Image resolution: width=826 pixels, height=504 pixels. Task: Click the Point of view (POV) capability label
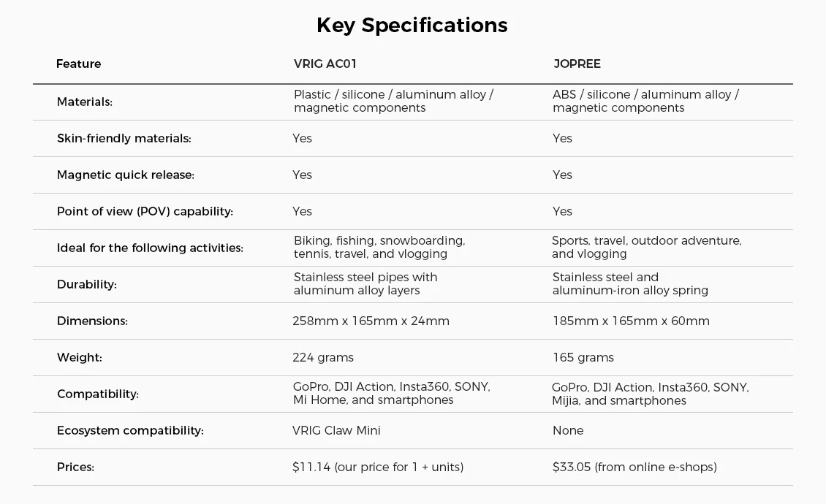tap(145, 211)
